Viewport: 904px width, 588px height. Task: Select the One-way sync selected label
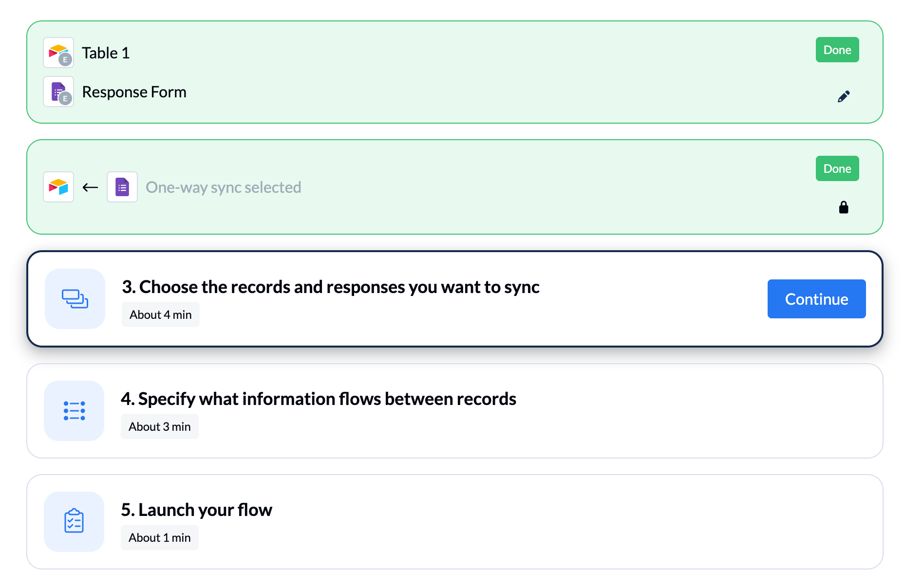point(224,187)
